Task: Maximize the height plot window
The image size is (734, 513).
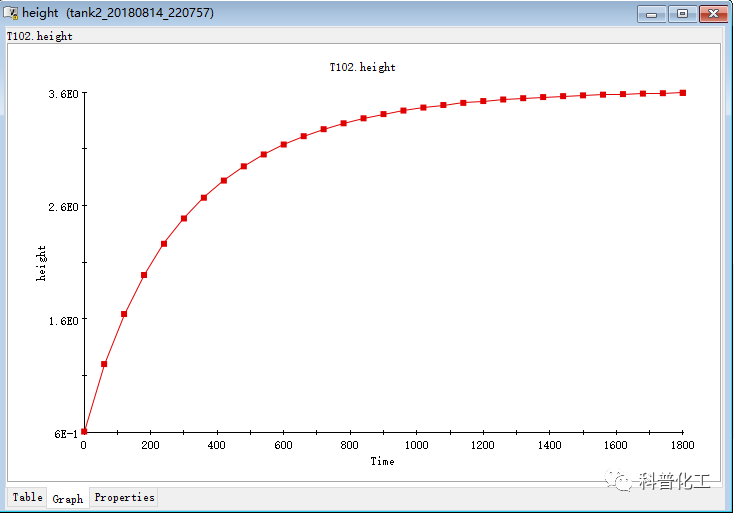Action: (683, 14)
